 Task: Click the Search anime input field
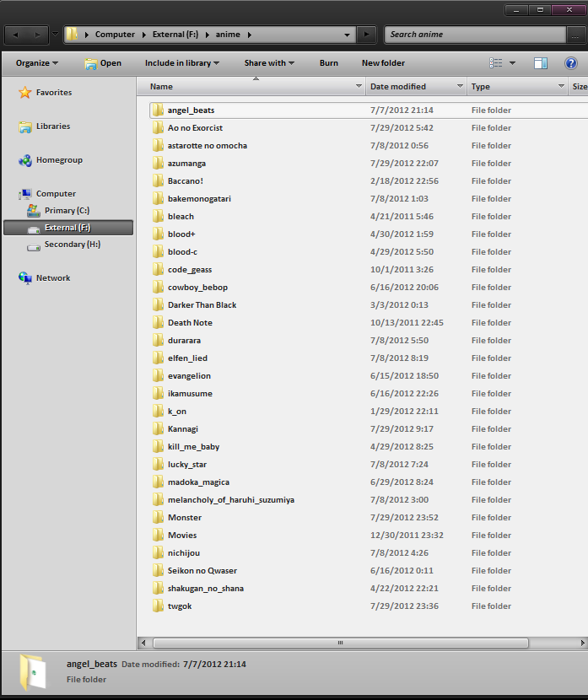tap(476, 35)
